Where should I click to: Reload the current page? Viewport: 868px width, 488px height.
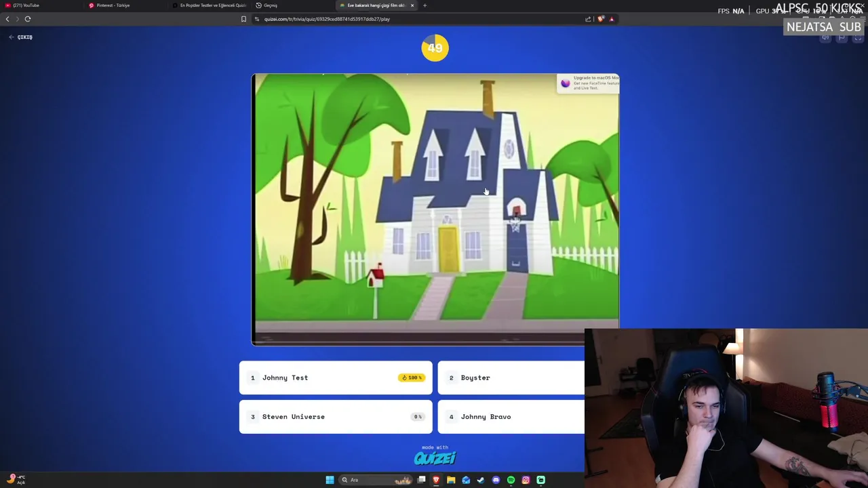tap(28, 19)
